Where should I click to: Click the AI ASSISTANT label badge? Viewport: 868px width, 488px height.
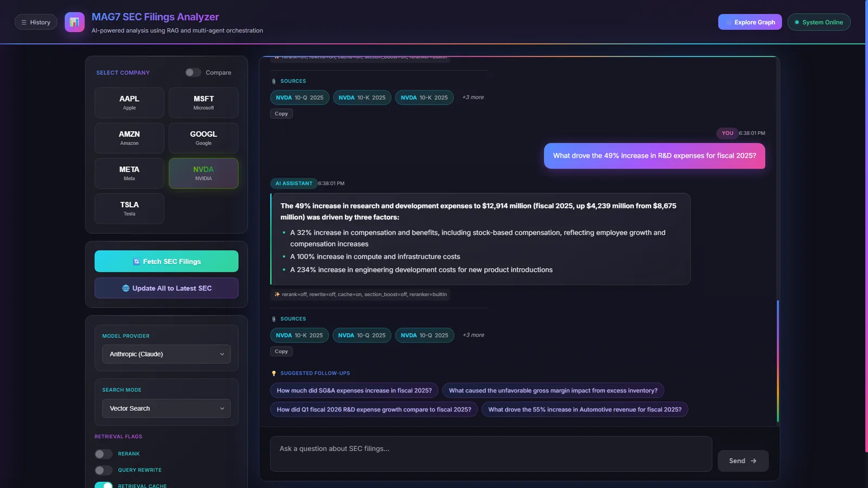[293, 183]
